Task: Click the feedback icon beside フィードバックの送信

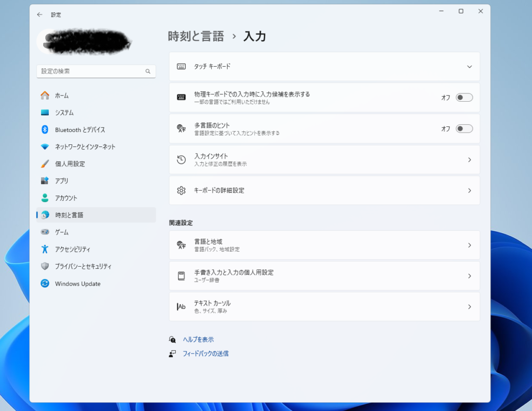Action: coord(172,353)
